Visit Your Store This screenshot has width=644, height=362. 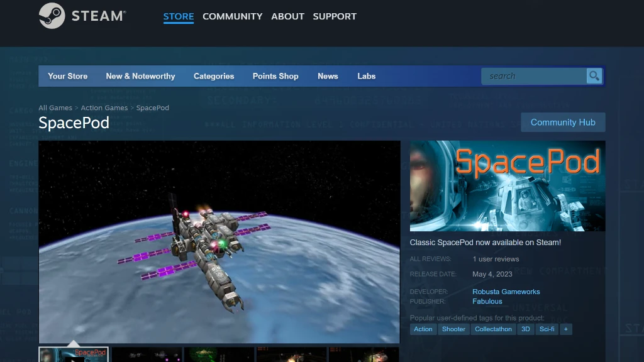coord(67,76)
